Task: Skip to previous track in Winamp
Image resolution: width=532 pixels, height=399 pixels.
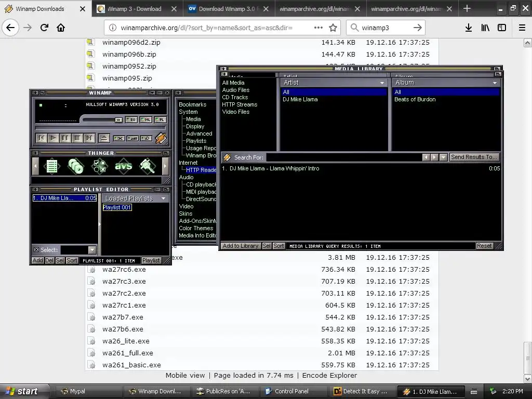Action: 42,138
